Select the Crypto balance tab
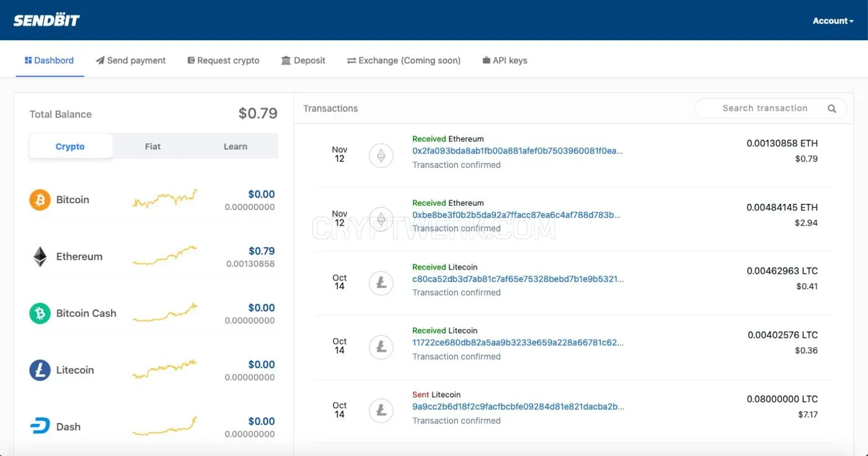The height and width of the screenshot is (456, 868). click(71, 146)
